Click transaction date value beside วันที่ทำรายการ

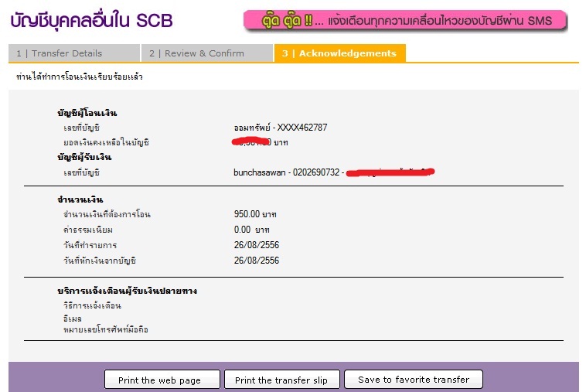257,245
